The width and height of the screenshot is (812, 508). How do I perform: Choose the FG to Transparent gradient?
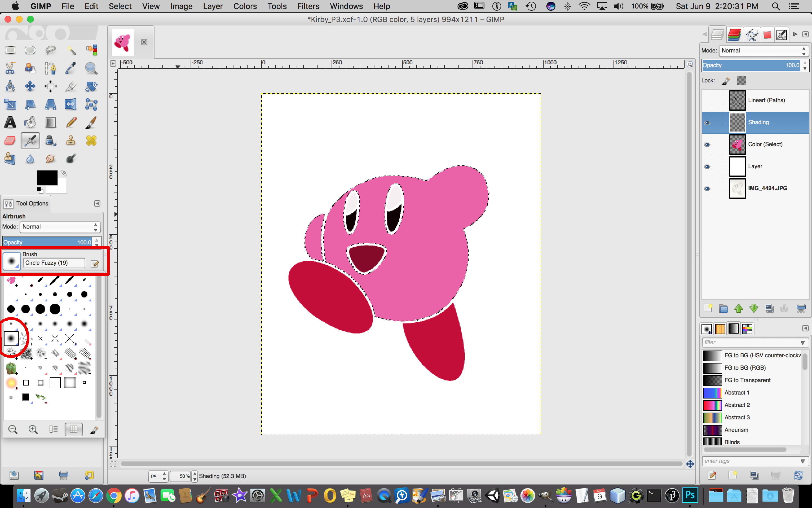[752, 380]
